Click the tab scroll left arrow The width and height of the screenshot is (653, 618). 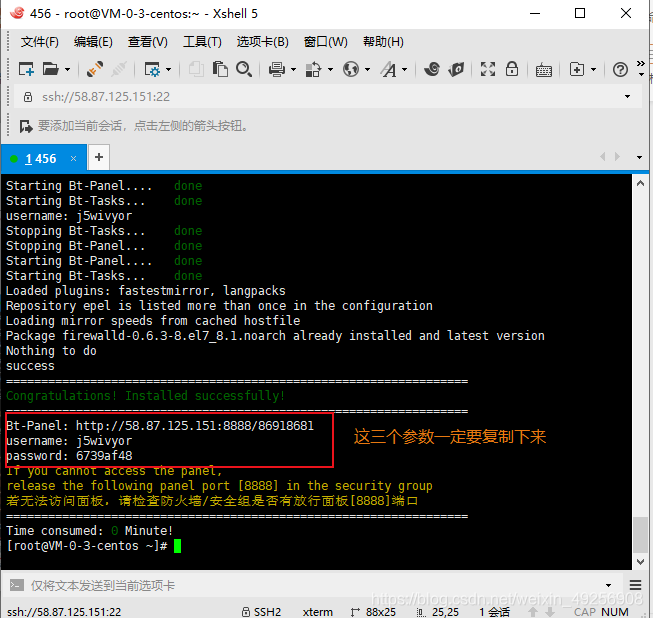click(x=602, y=157)
